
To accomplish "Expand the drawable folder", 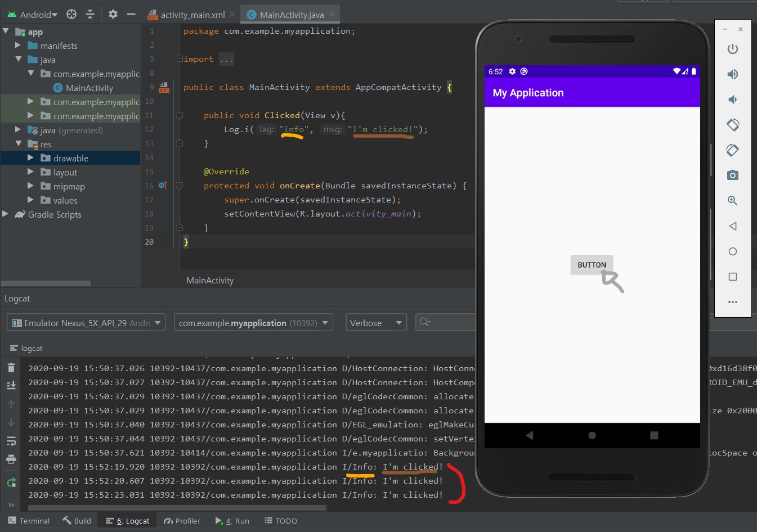I will point(30,158).
